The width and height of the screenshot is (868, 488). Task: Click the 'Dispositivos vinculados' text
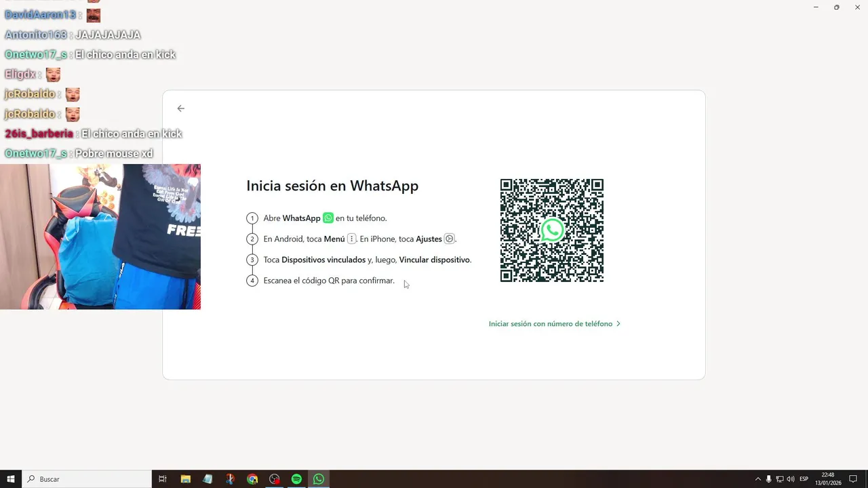point(323,260)
